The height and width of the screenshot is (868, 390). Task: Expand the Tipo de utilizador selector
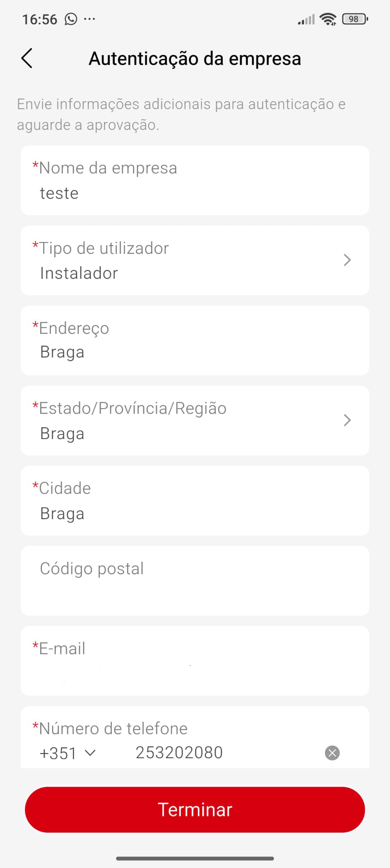coord(347,260)
